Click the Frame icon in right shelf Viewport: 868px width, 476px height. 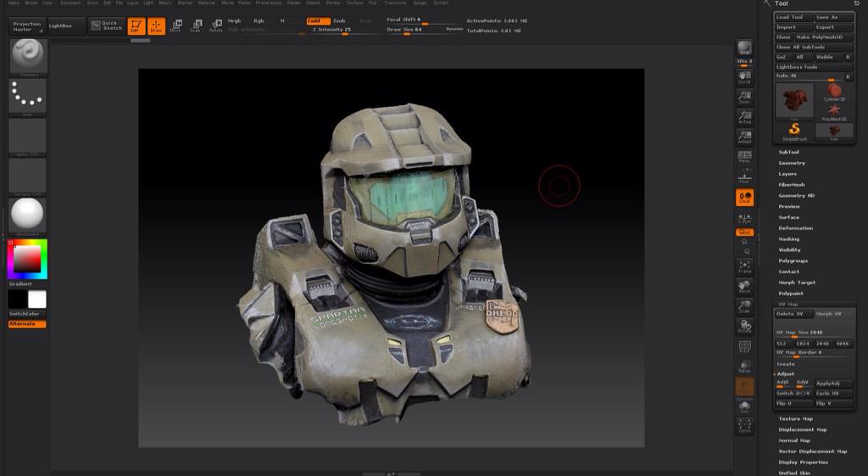pos(744,266)
